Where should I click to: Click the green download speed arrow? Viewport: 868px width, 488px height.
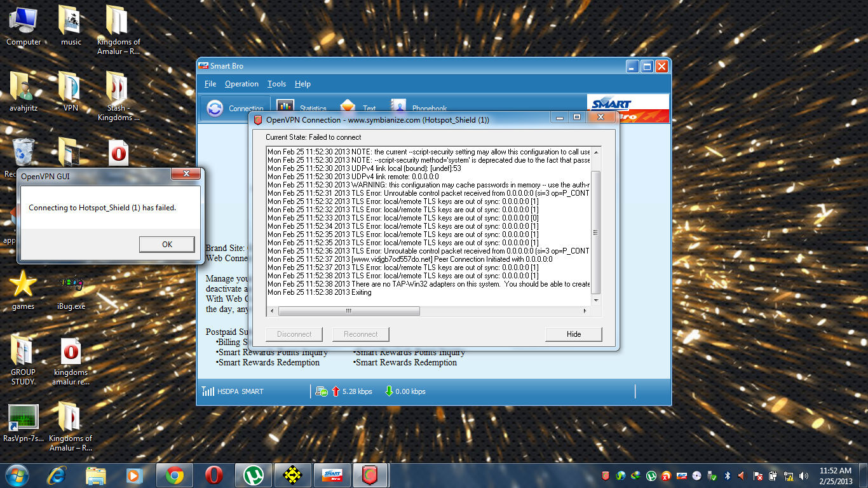389,391
